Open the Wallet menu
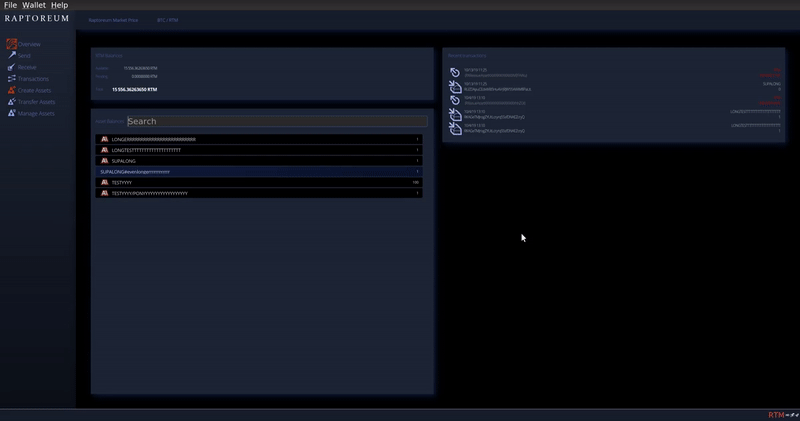The image size is (800, 421). [x=34, y=5]
